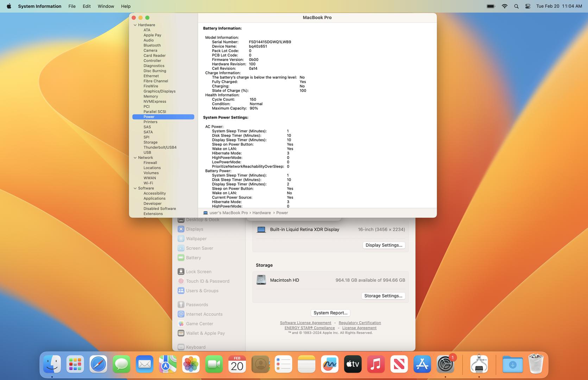Open Safari from the dock
Viewport: 588px width, 380px height.
pos(98,364)
